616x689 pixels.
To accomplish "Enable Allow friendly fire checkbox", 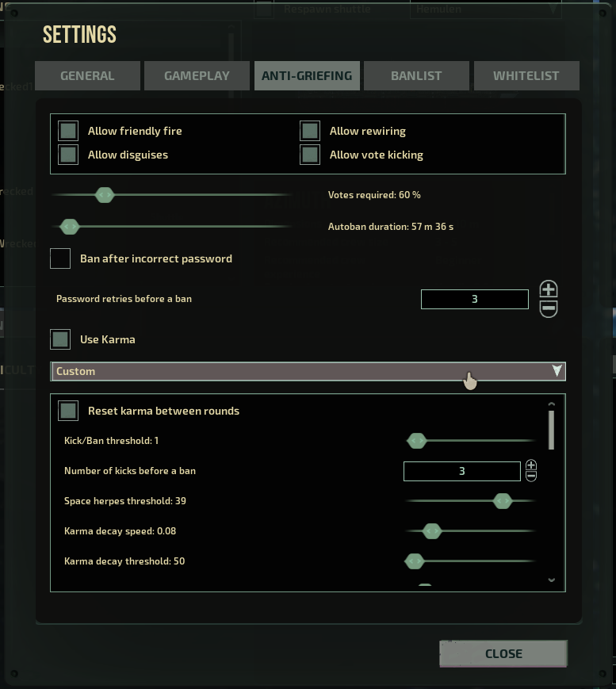I will 69,131.
